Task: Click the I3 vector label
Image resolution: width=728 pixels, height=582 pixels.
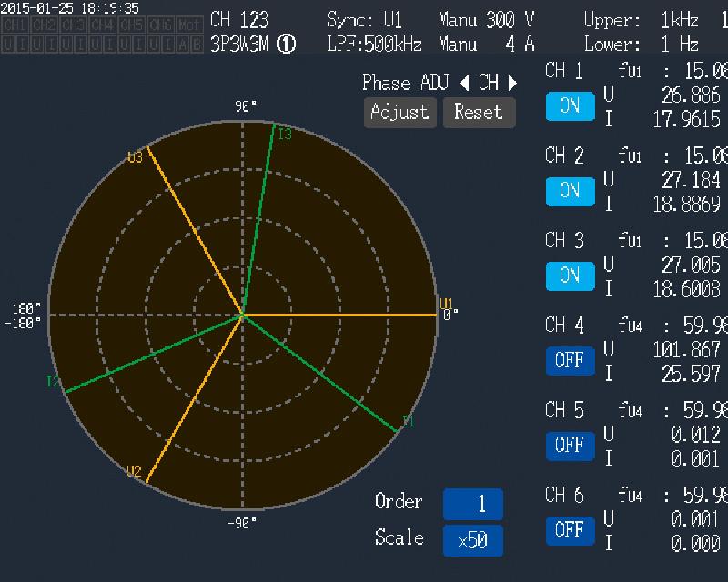Action: coord(285,134)
